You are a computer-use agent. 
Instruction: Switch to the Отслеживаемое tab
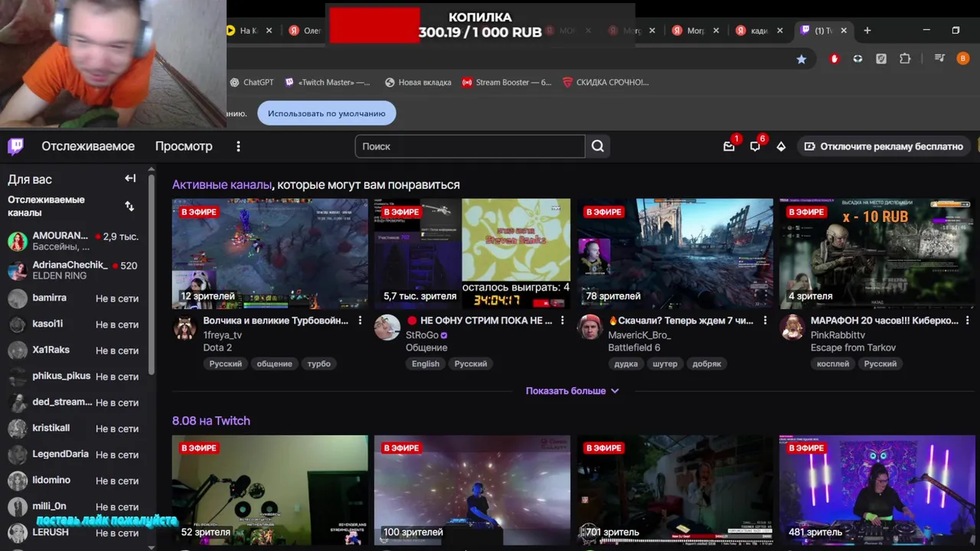coord(88,146)
